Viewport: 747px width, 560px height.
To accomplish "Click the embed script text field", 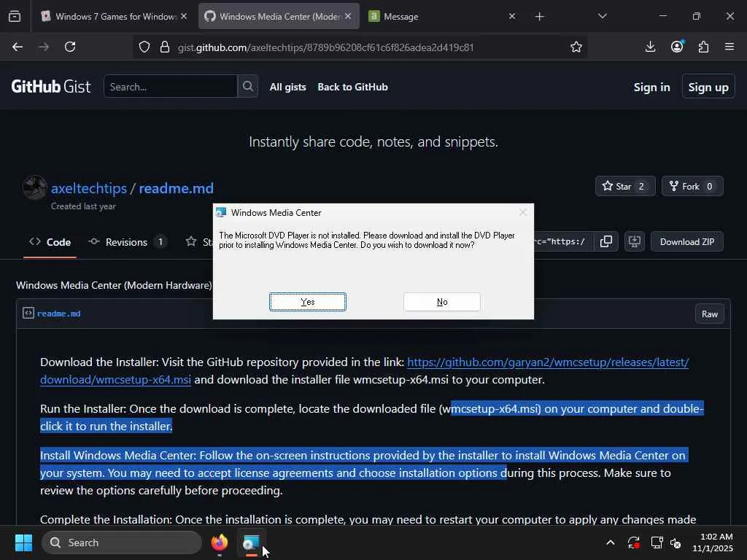I will pyautogui.click(x=564, y=241).
